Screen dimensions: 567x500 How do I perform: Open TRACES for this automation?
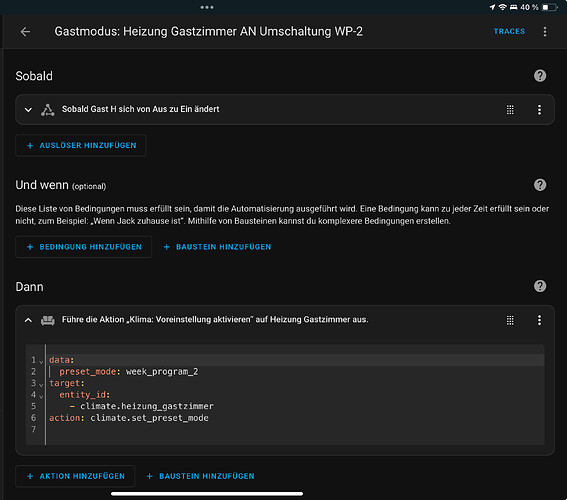click(509, 31)
